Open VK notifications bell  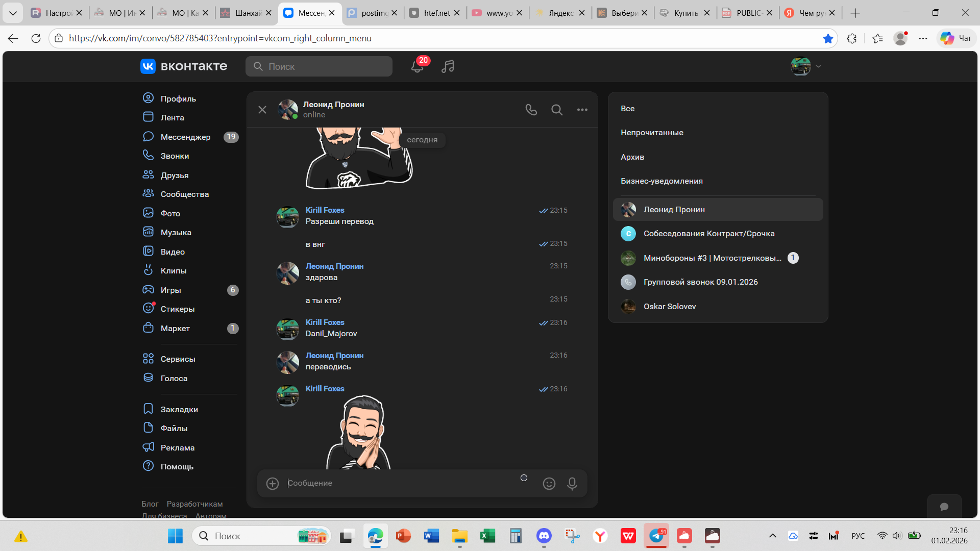click(x=417, y=67)
